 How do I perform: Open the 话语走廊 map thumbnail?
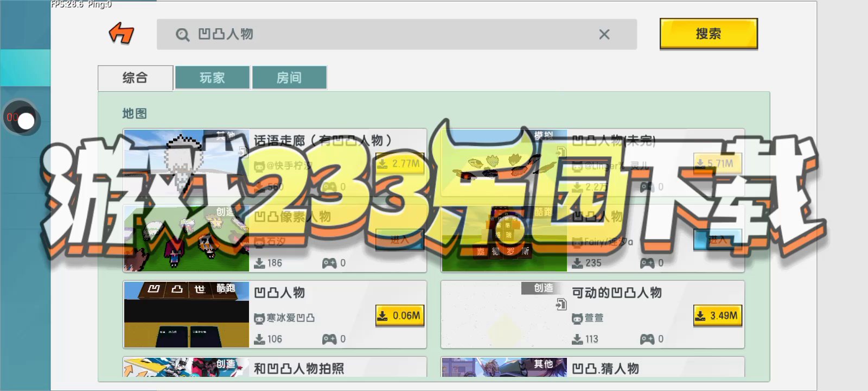click(x=186, y=162)
